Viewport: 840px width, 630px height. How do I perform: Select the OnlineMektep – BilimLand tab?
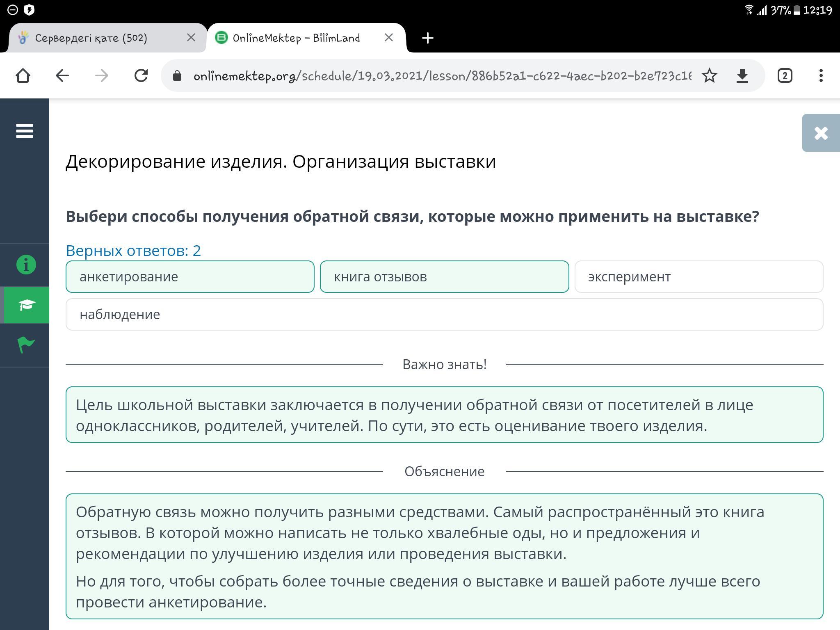(x=296, y=38)
